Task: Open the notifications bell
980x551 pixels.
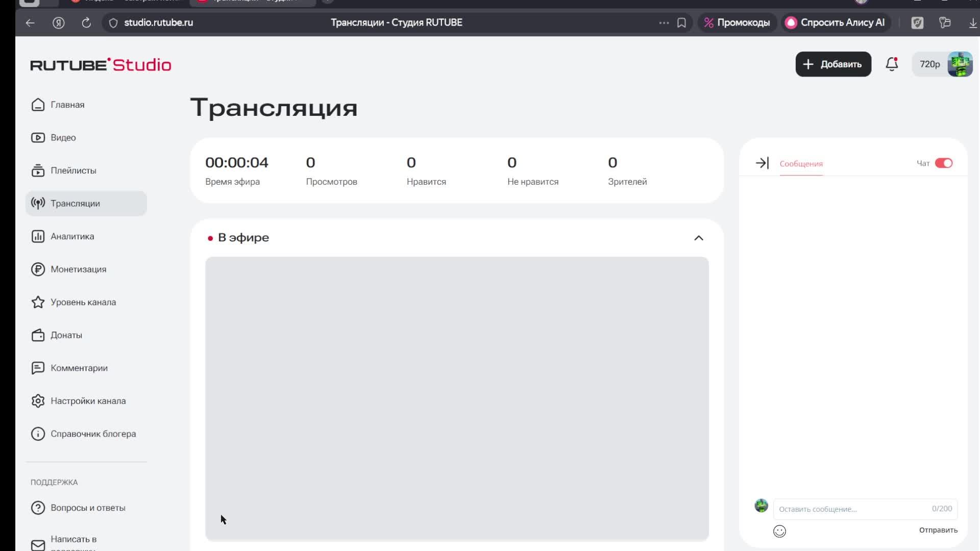Action: tap(892, 64)
